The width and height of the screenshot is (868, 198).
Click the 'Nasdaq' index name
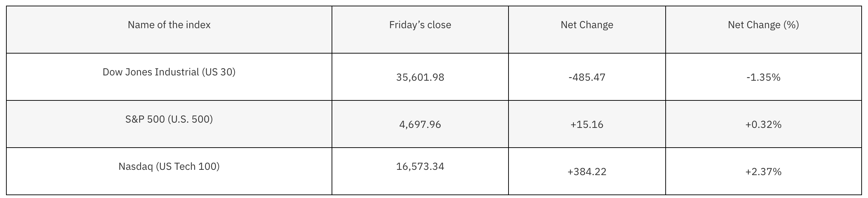(x=136, y=167)
